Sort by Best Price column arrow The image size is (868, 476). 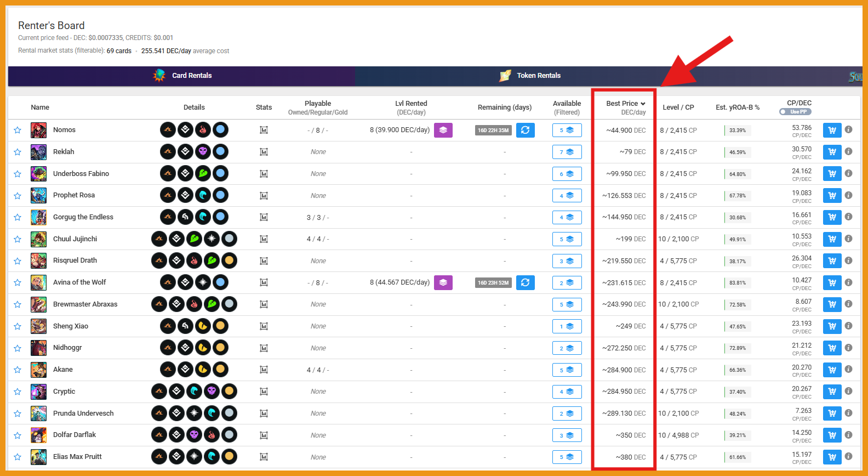pos(643,104)
